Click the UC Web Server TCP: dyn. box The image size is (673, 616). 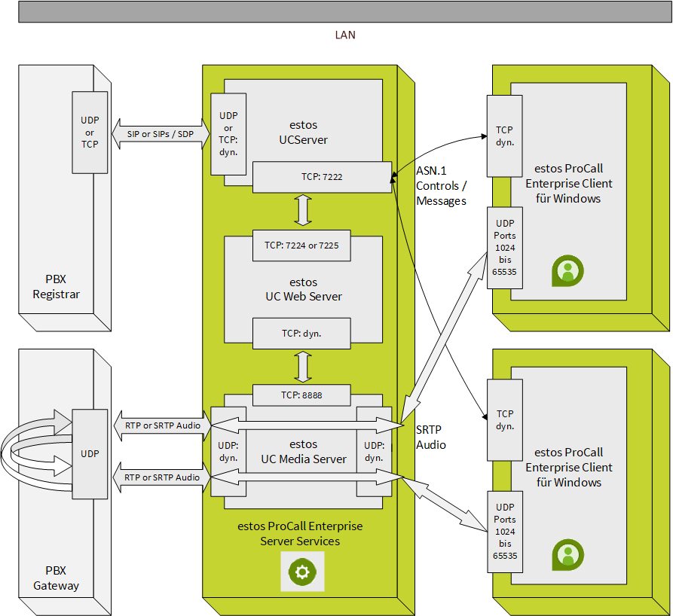pyautogui.click(x=301, y=334)
